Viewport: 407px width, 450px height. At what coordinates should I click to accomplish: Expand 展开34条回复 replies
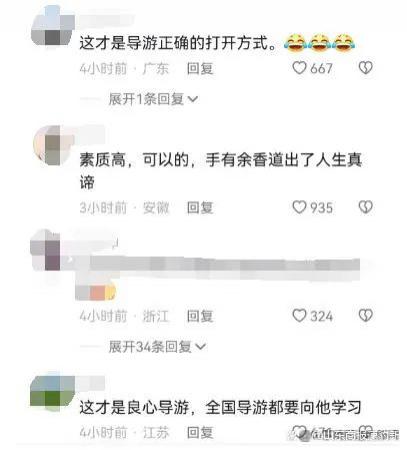coord(157,347)
